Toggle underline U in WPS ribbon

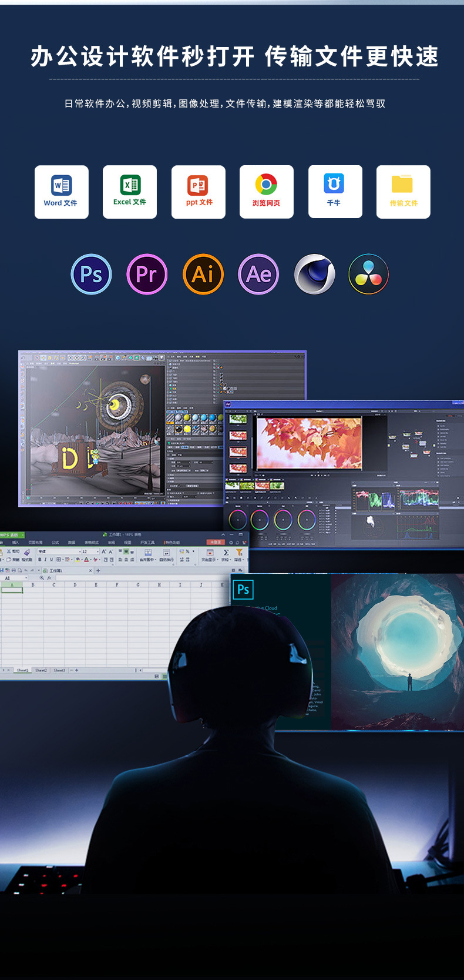[51, 560]
